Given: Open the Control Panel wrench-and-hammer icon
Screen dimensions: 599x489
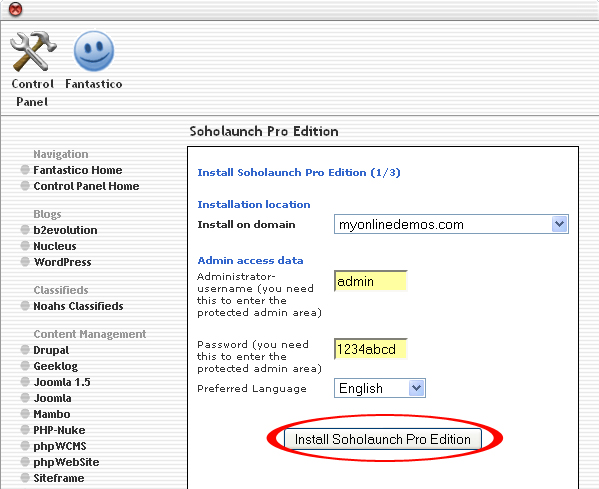Looking at the screenshot, I should click(33, 52).
